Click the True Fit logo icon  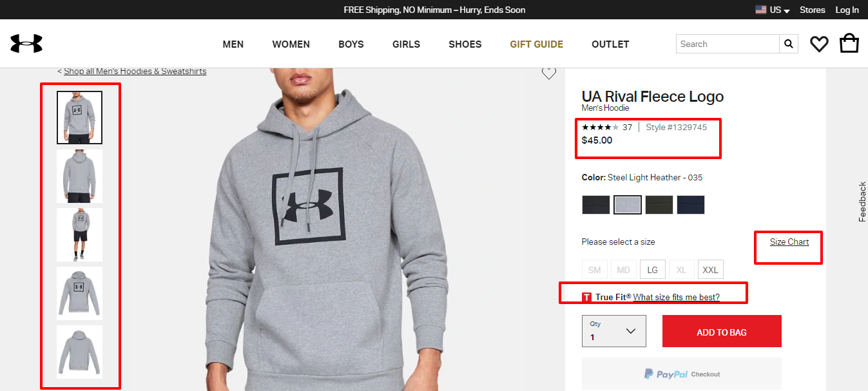point(586,297)
